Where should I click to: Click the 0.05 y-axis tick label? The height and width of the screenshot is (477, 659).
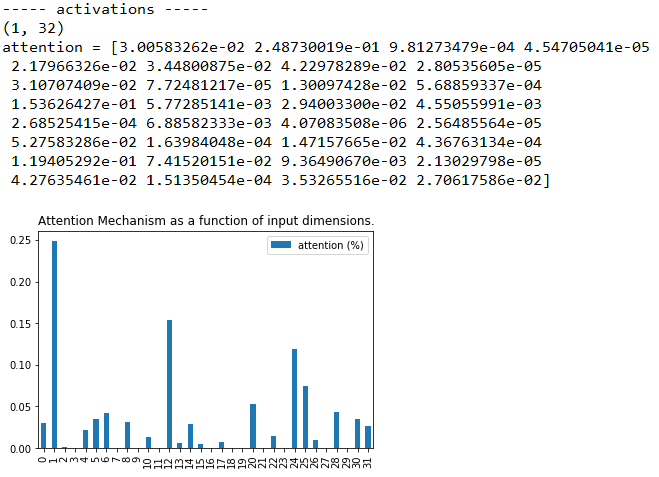(21, 407)
